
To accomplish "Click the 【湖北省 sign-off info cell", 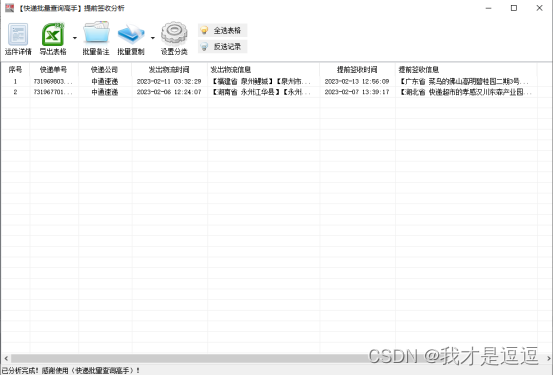I will [x=466, y=92].
